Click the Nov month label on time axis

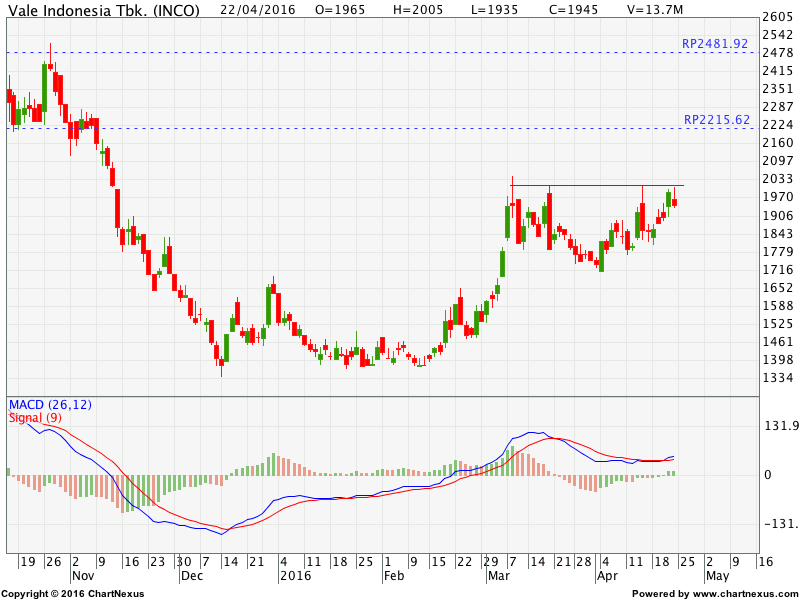point(83,576)
